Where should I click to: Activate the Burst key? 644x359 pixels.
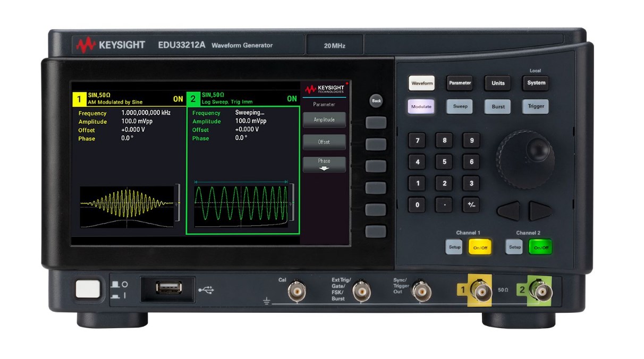[498, 107]
